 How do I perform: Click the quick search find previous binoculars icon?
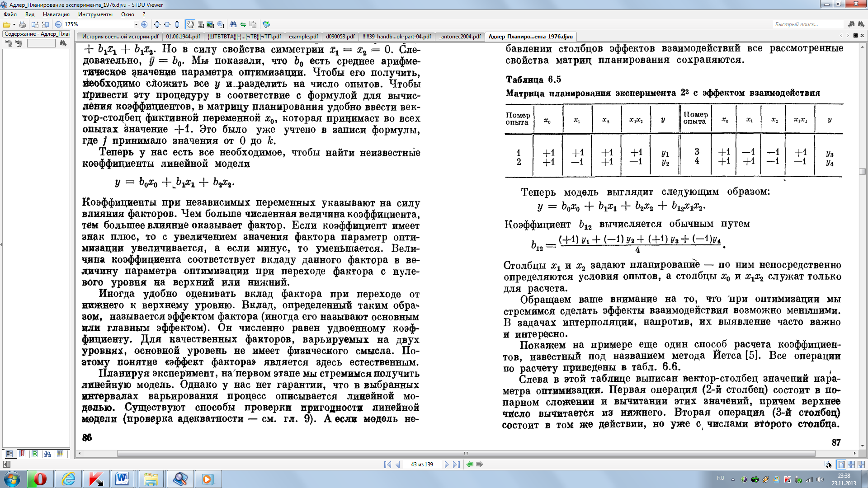coord(851,24)
